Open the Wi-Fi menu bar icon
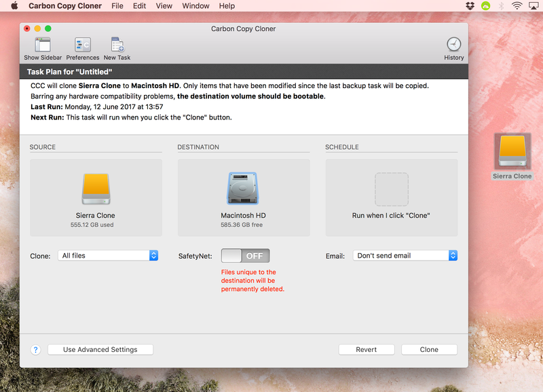This screenshot has height=392, width=543. coord(517,5)
